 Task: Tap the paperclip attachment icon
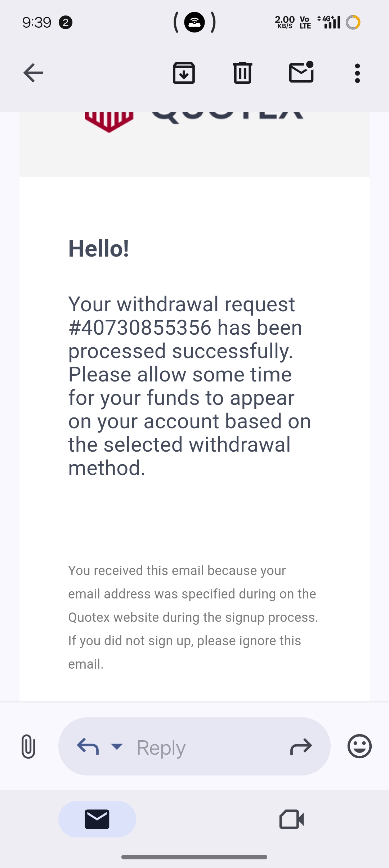pos(28,746)
